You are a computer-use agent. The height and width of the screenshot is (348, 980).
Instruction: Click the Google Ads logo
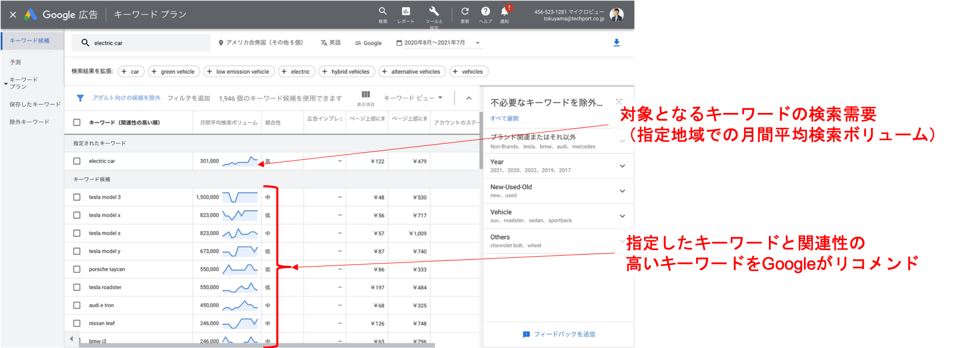pos(30,14)
